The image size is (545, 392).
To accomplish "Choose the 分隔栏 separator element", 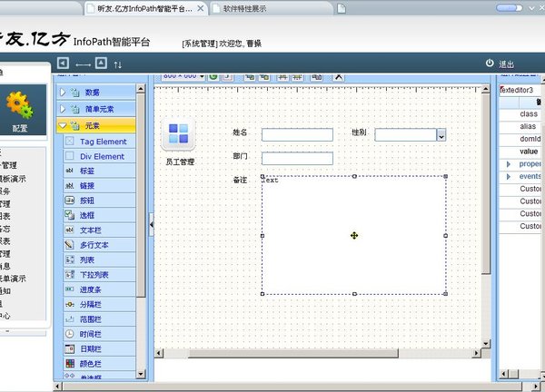I will coord(99,305).
